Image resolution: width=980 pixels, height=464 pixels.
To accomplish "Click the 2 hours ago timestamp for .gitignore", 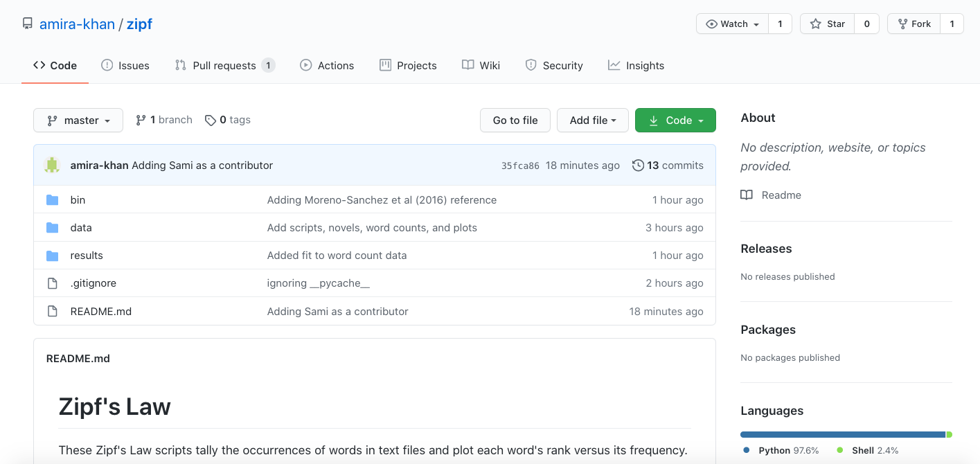I will pos(675,283).
